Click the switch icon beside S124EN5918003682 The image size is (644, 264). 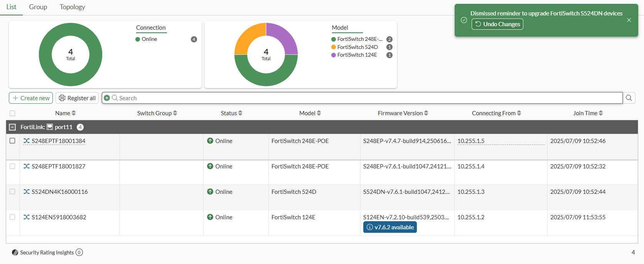click(x=27, y=217)
